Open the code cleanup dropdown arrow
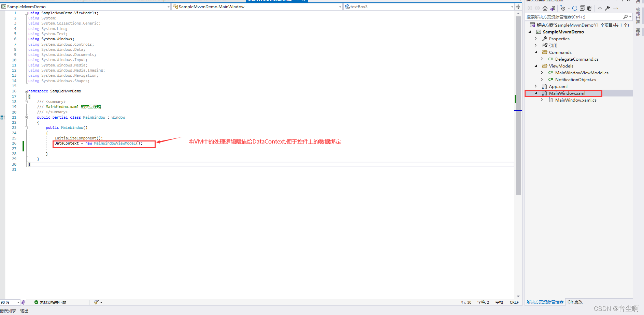The image size is (644, 315). coord(101,302)
